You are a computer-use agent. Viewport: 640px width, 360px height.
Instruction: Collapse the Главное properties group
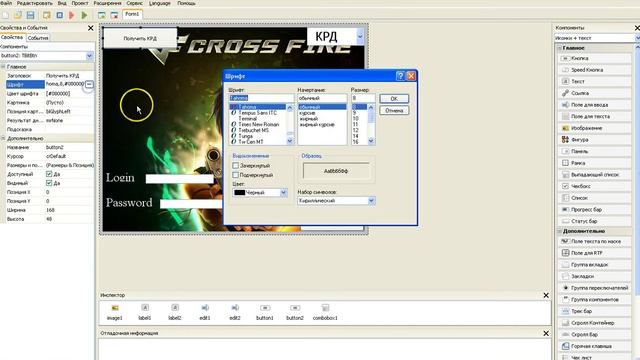click(3, 67)
